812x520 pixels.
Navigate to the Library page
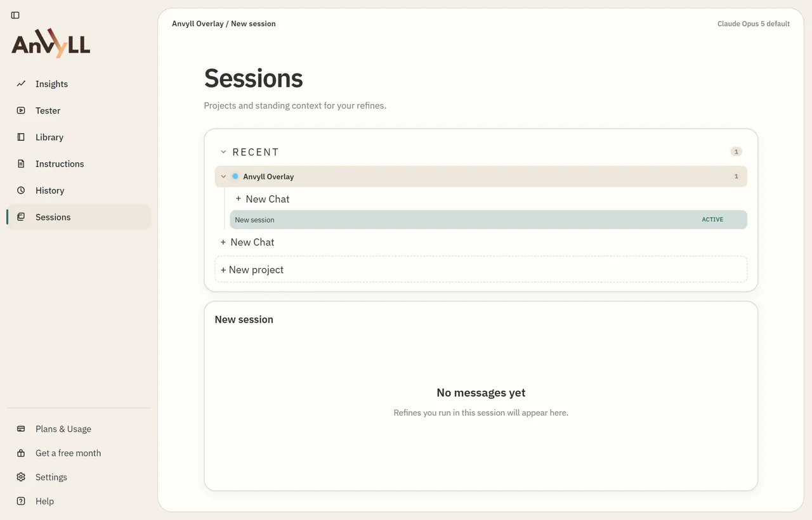coord(79,137)
